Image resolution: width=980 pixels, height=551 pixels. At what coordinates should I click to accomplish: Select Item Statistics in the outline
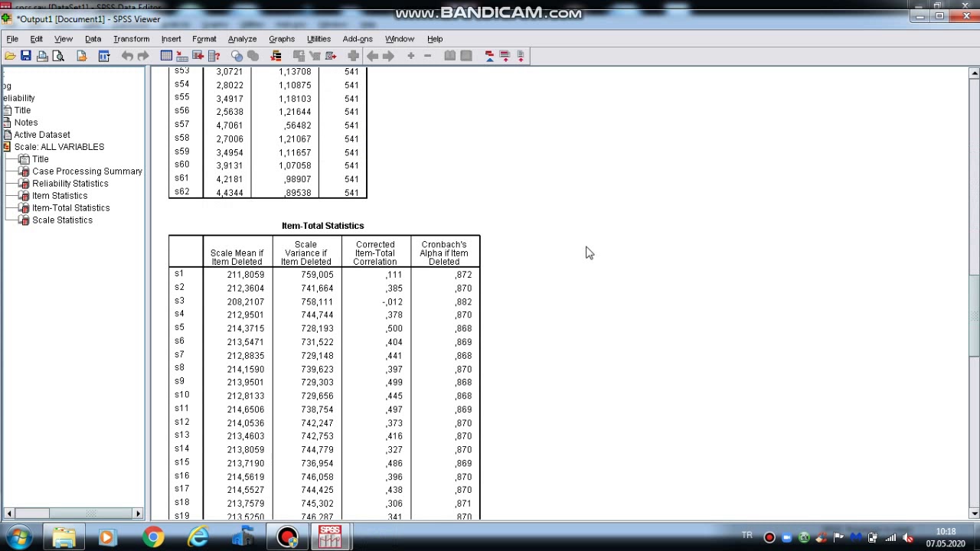coord(60,196)
